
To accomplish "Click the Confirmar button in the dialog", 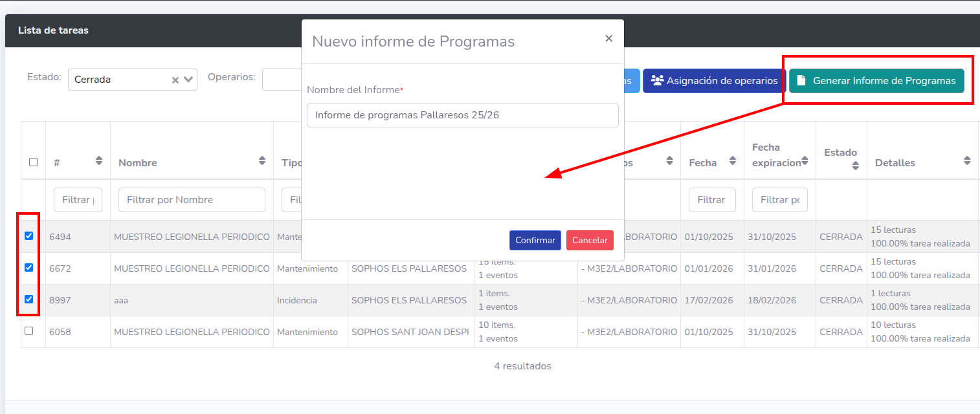I will 535,240.
